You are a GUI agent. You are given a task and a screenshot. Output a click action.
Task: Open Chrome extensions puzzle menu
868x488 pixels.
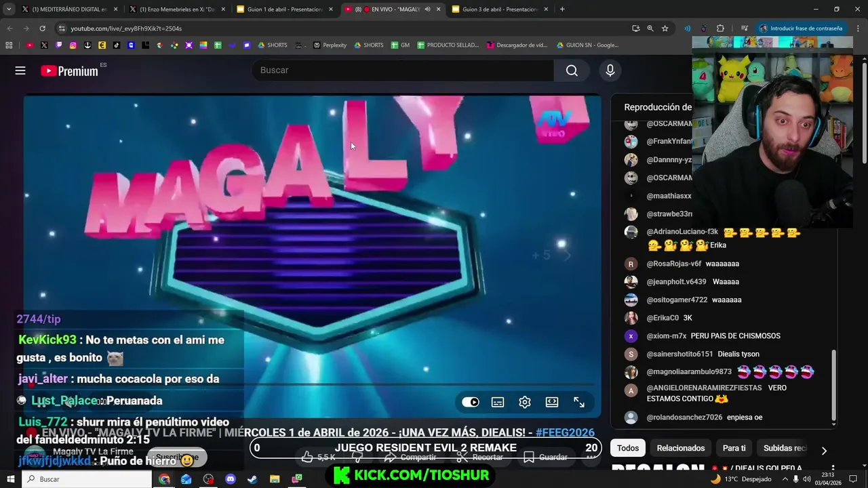[x=720, y=28]
